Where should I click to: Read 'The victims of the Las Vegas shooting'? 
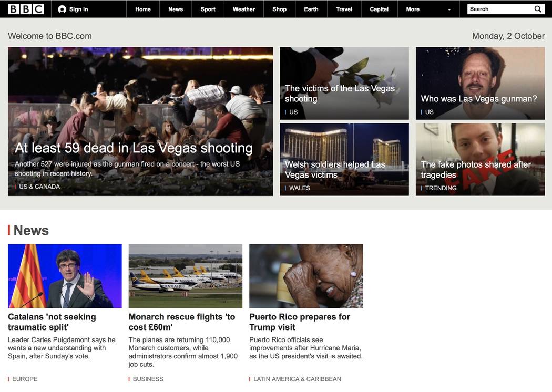coord(340,94)
